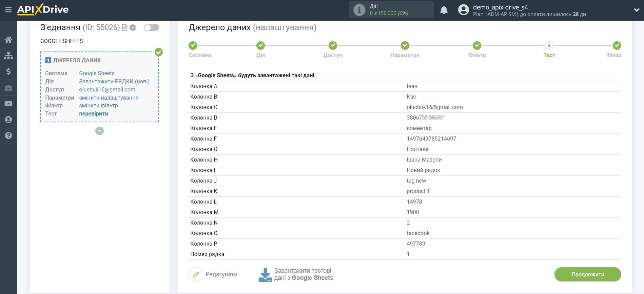Click Редагувати label
Viewport: 644px width, 294px height.
tap(221, 274)
